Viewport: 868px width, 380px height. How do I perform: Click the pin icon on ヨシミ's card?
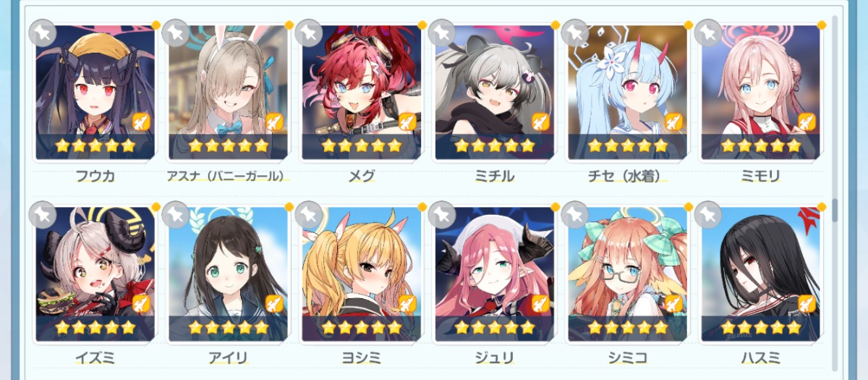(x=309, y=215)
